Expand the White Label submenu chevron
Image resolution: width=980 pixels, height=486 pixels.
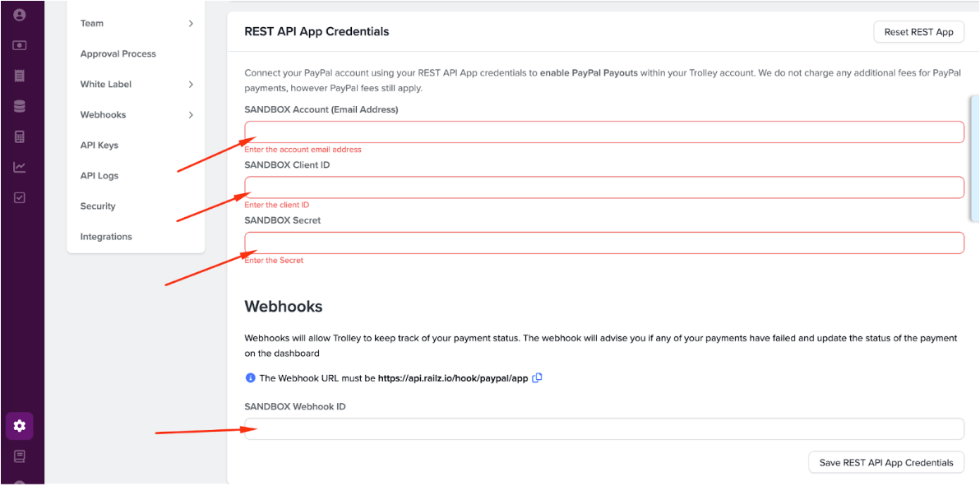191,85
